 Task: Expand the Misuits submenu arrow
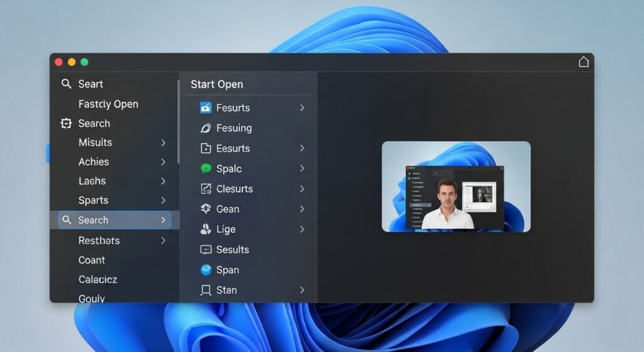click(163, 143)
